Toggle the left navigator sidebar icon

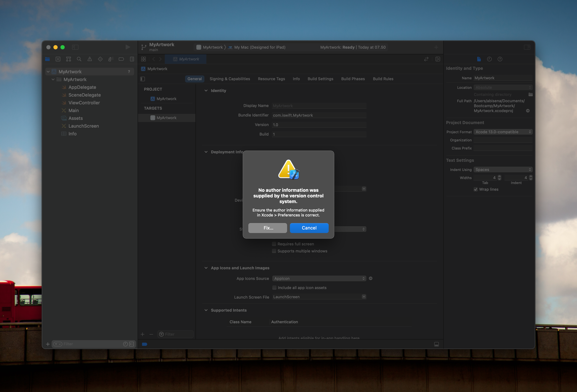pos(75,47)
